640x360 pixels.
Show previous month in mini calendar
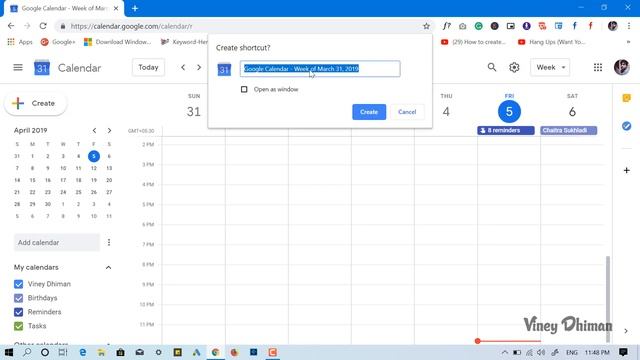(x=94, y=131)
